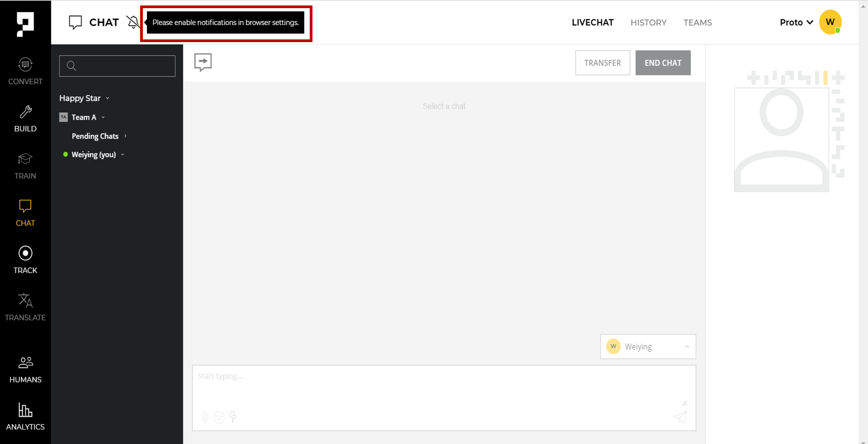
Task: Click the W user avatar
Action: (x=830, y=22)
